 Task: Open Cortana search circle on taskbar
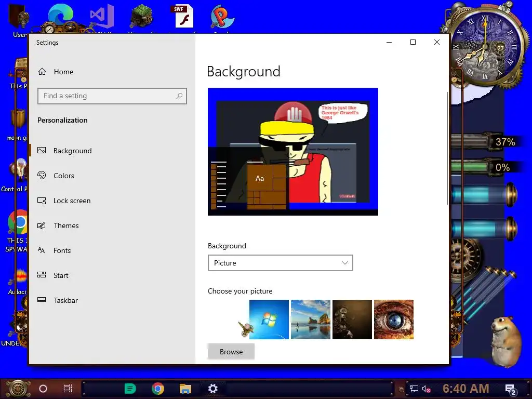[x=43, y=389]
